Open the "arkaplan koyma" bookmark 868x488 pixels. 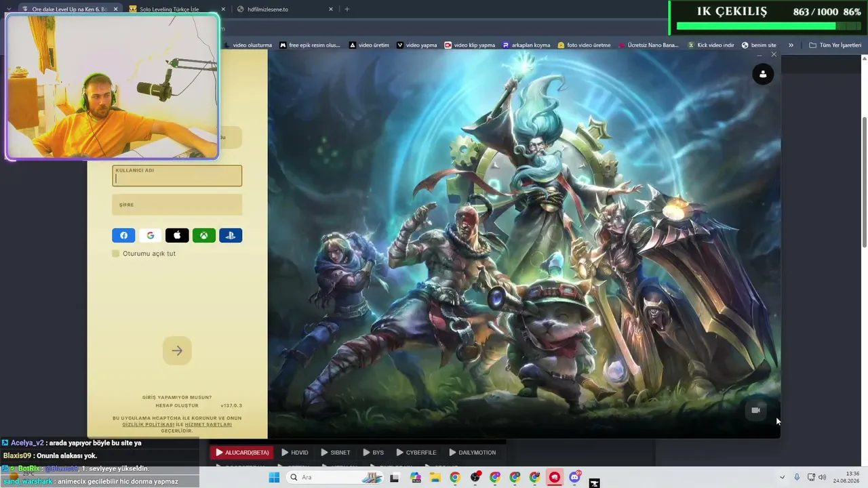[526, 45]
